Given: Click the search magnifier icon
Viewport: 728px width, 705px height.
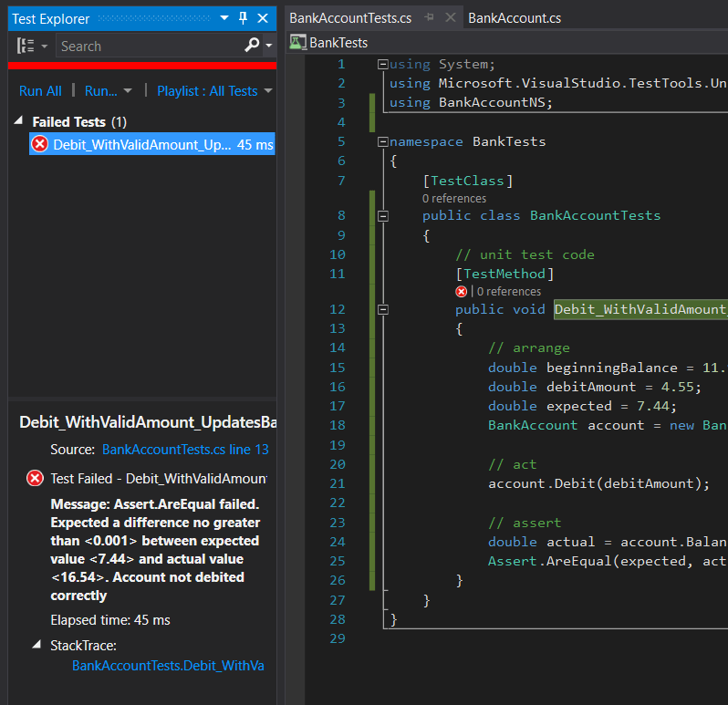Looking at the screenshot, I should [x=252, y=45].
